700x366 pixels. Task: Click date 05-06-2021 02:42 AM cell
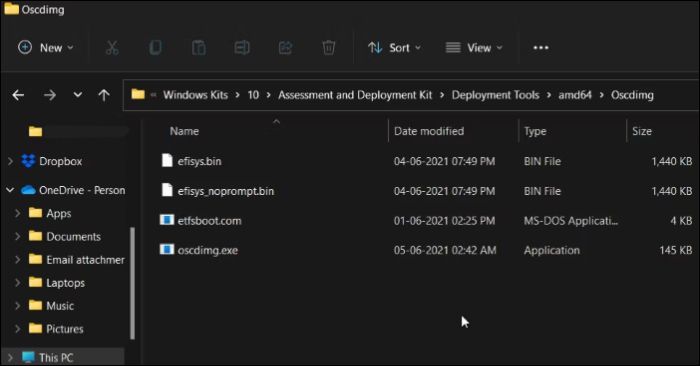[x=445, y=250]
